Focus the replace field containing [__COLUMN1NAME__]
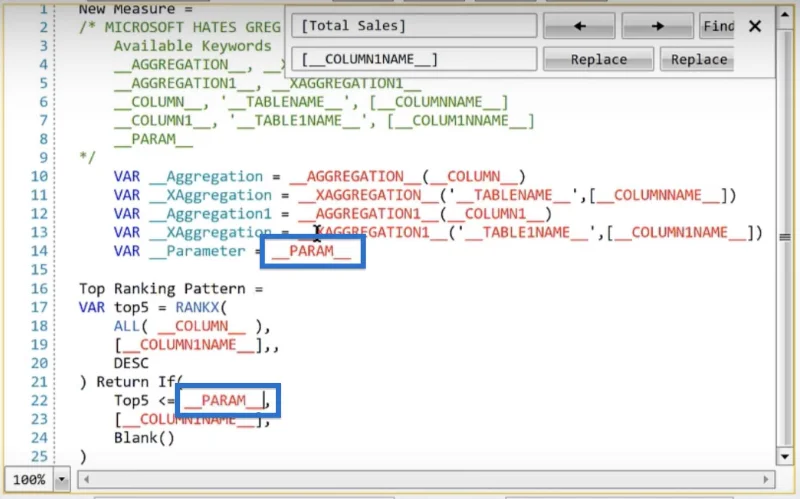 click(x=414, y=59)
